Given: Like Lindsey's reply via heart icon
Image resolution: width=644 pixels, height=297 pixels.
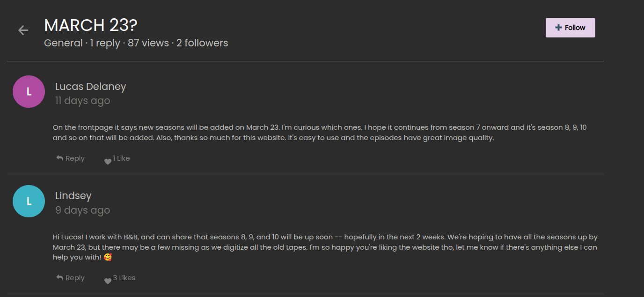Looking at the screenshot, I should click(108, 281).
